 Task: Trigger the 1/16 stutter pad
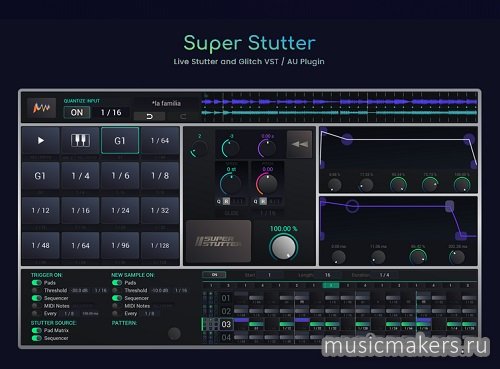click(80, 210)
